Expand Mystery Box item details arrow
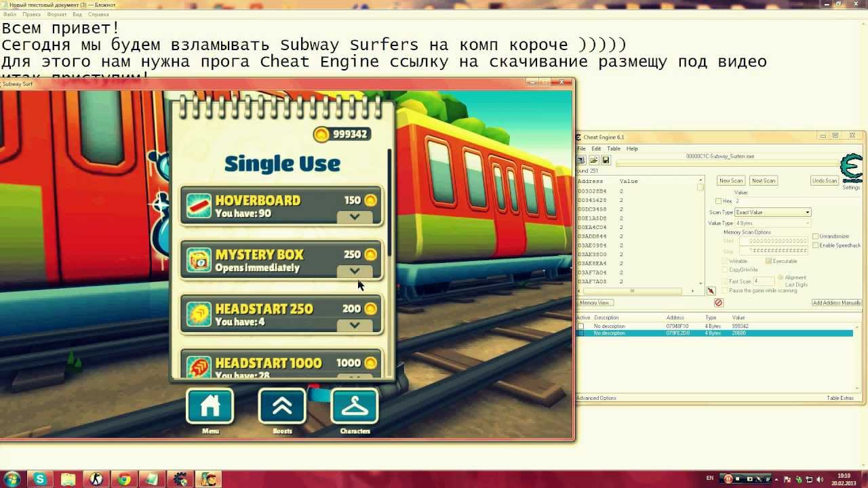 [x=355, y=271]
